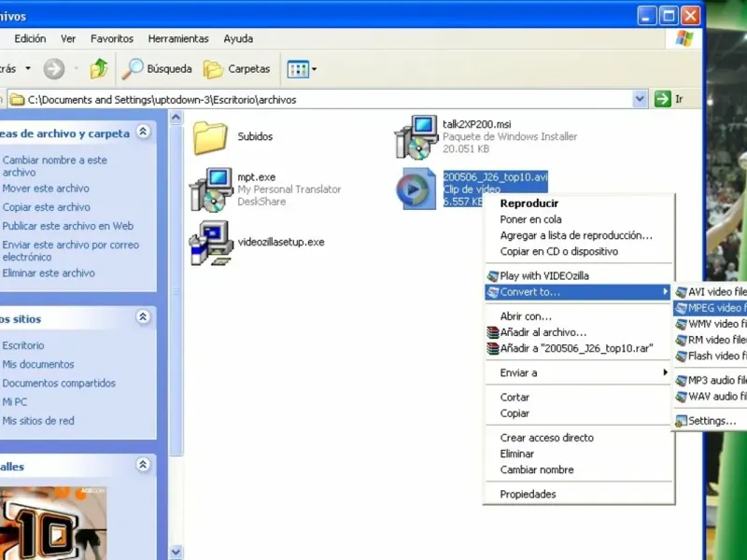Choose Abrir con... option
Viewport: 747px width, 560px height.
579,316
